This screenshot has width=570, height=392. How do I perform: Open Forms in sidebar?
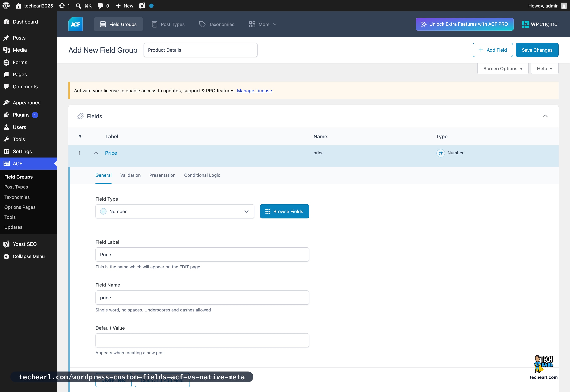28,62
